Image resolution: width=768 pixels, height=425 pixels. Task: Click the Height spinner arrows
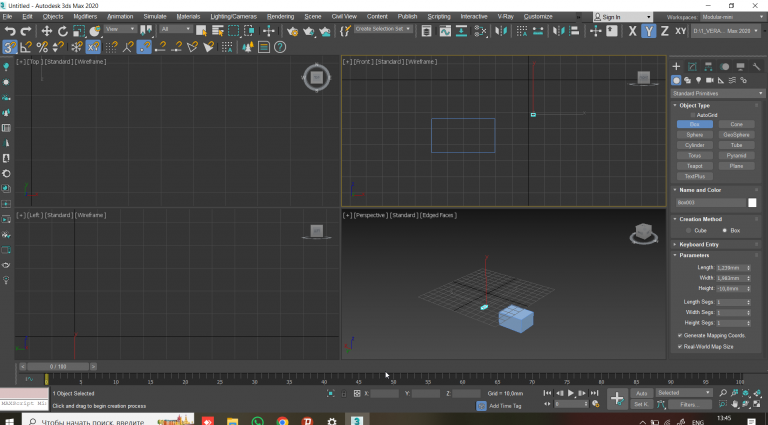[748, 289]
